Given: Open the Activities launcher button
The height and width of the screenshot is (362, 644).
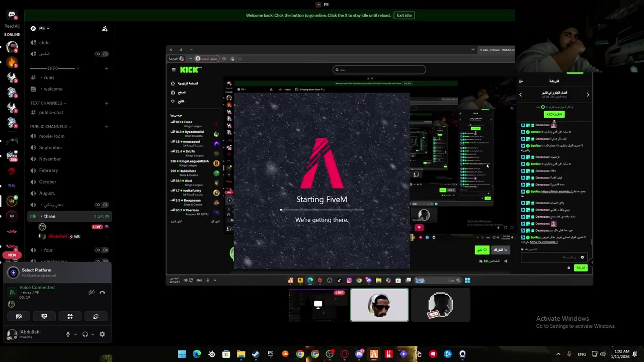Looking at the screenshot, I should click(x=70, y=316).
